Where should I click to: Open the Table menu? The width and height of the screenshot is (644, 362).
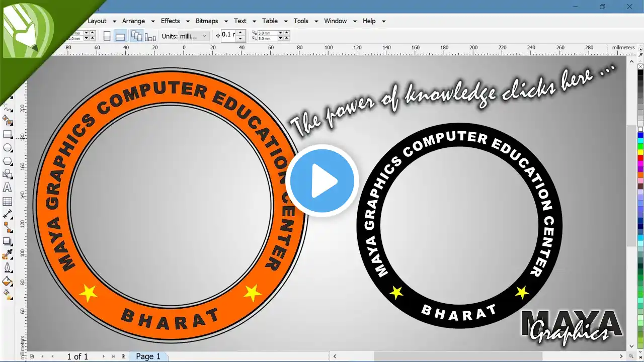pos(270,21)
